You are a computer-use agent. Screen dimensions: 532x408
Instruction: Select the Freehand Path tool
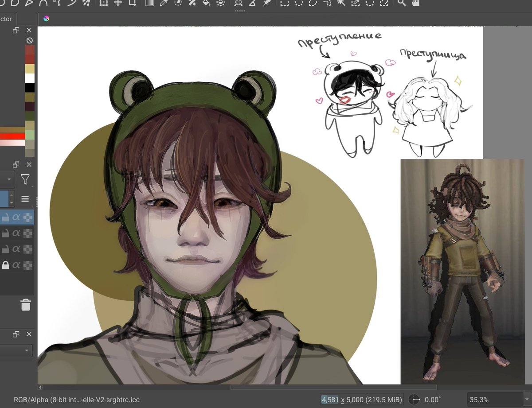(58, 3)
